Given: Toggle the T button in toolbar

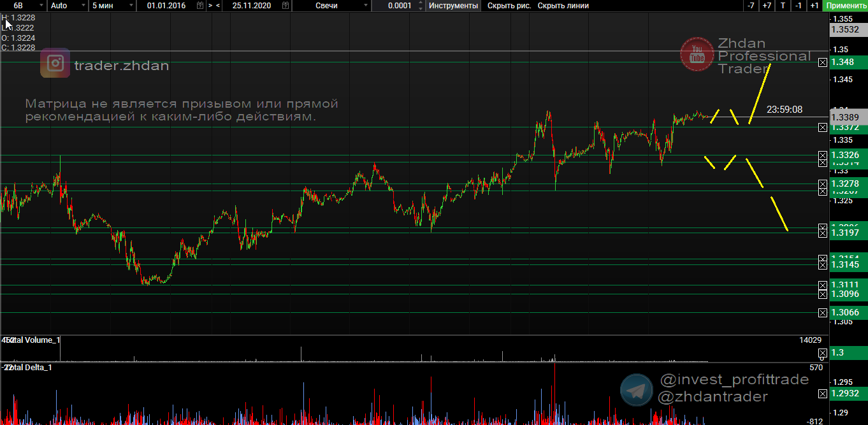Looking at the screenshot, I should click(x=783, y=6).
